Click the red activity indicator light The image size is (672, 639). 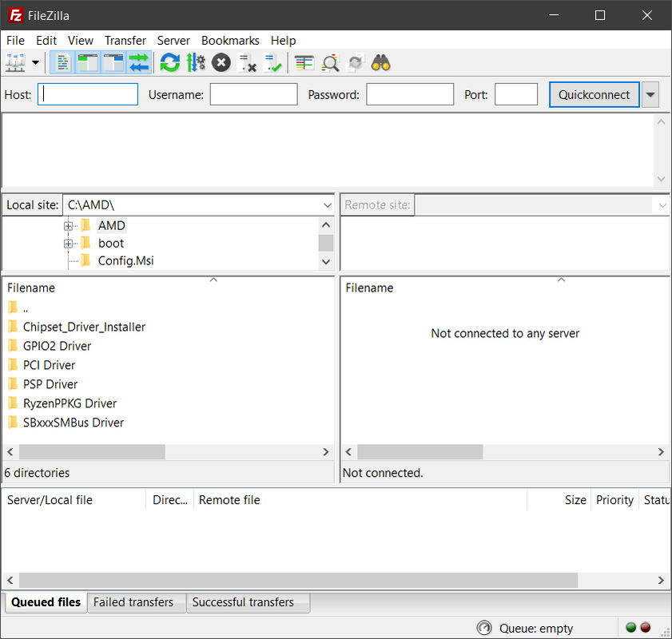pos(646,628)
